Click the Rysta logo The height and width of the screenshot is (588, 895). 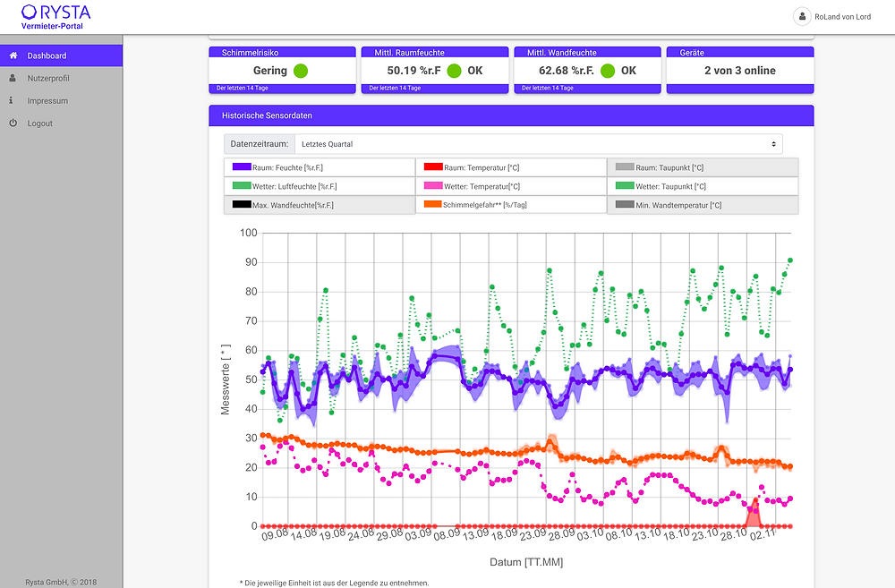tap(55, 16)
